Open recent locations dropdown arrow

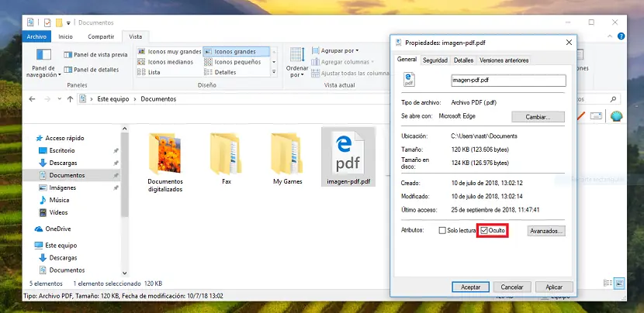[x=60, y=99]
